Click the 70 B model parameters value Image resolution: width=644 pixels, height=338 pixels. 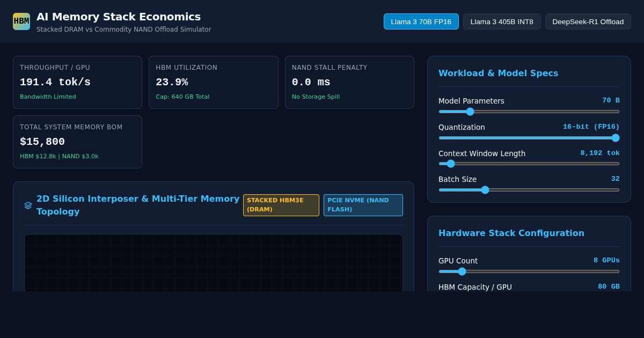tap(611, 100)
